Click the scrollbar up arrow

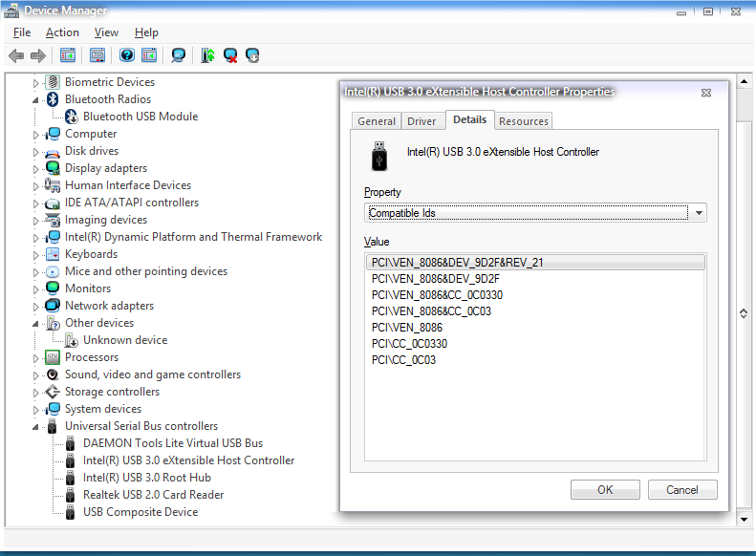coord(744,81)
